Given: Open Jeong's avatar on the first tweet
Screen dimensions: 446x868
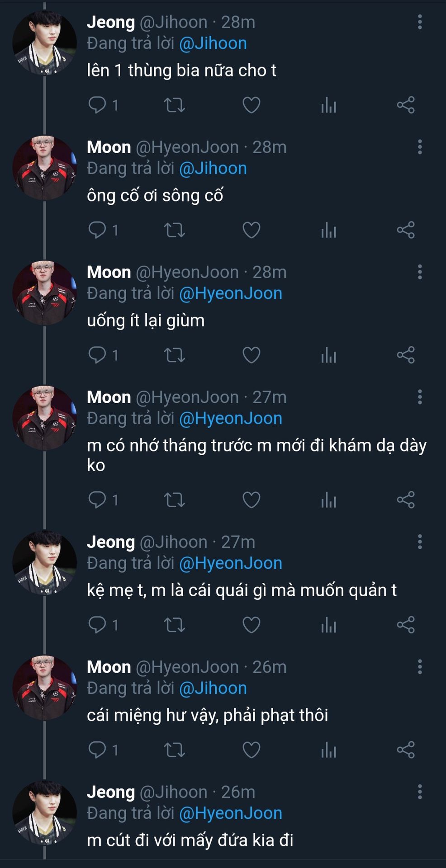Looking at the screenshot, I should [44, 43].
